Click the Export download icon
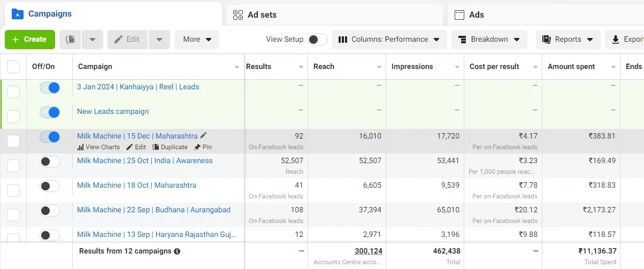The height and width of the screenshot is (269, 644). [x=615, y=40]
